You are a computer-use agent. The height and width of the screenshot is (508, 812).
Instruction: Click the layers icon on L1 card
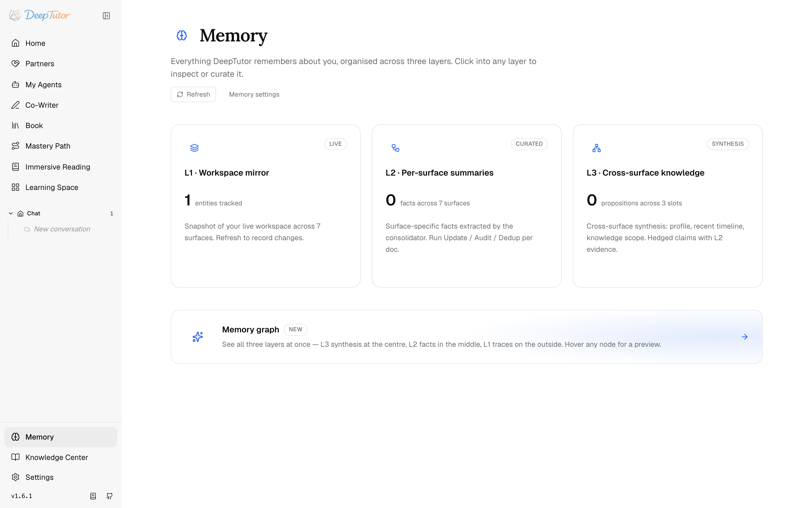195,148
